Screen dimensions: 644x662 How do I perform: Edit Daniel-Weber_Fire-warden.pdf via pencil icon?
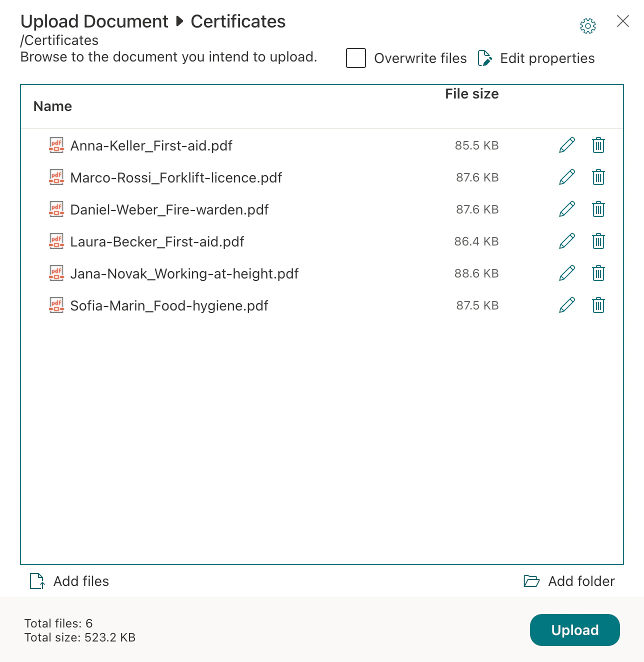coord(567,209)
